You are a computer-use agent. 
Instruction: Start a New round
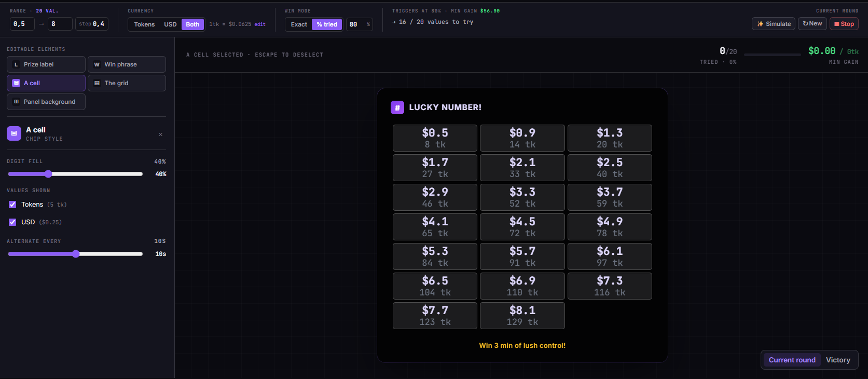[812, 23]
